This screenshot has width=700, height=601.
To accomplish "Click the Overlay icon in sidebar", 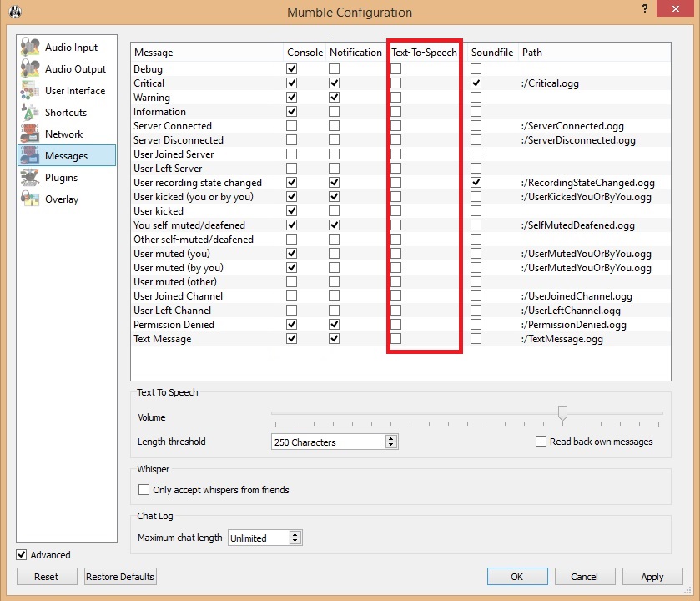I will (30, 199).
